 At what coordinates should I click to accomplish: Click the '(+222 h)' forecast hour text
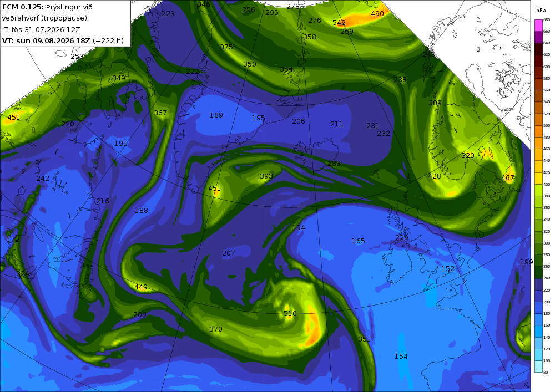pyautogui.click(x=108, y=40)
